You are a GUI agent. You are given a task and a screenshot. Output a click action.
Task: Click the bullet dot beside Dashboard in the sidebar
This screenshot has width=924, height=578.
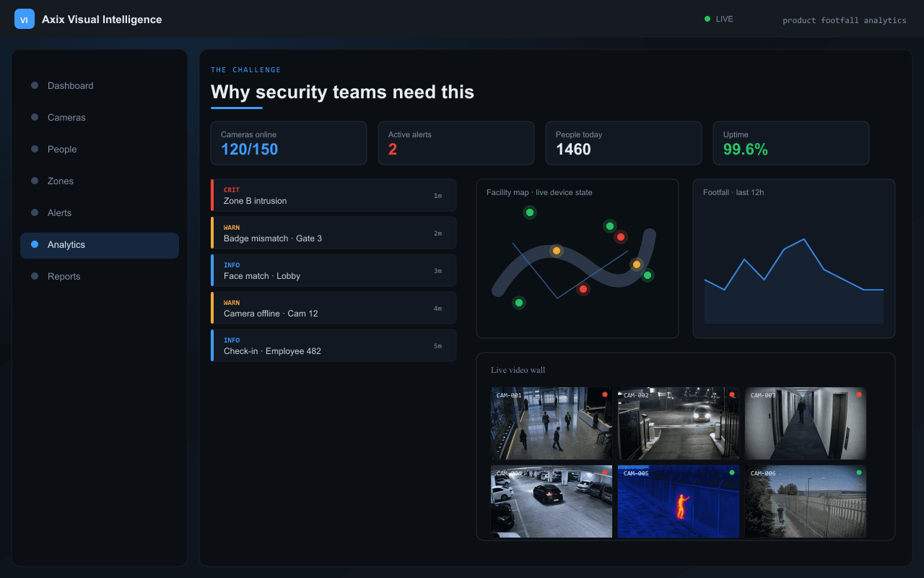(35, 85)
